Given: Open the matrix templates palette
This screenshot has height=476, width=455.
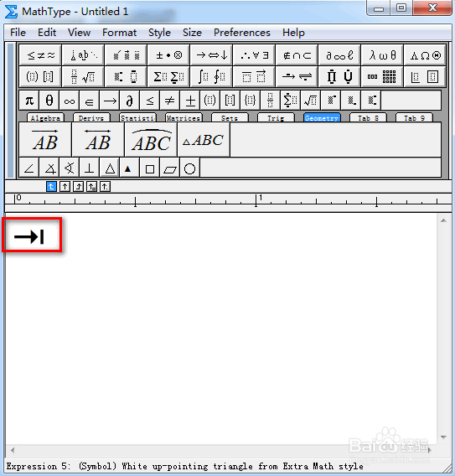Looking at the screenshot, I should click(382, 76).
